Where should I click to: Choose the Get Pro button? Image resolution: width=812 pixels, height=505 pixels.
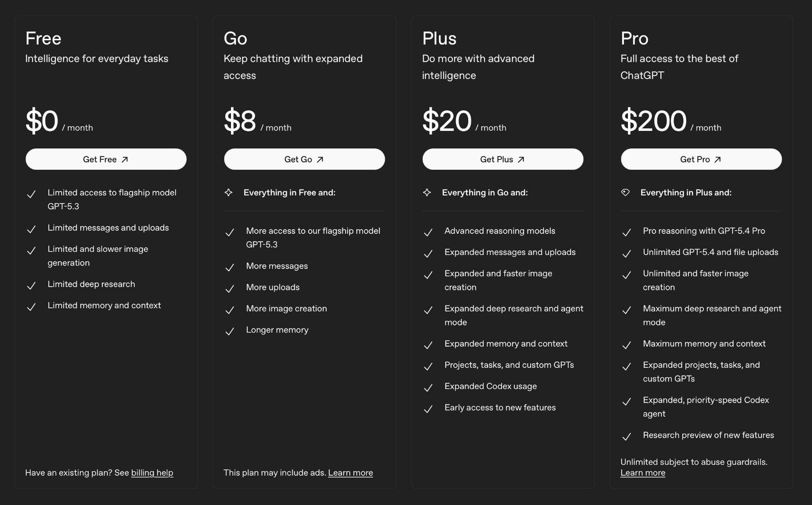[701, 159]
